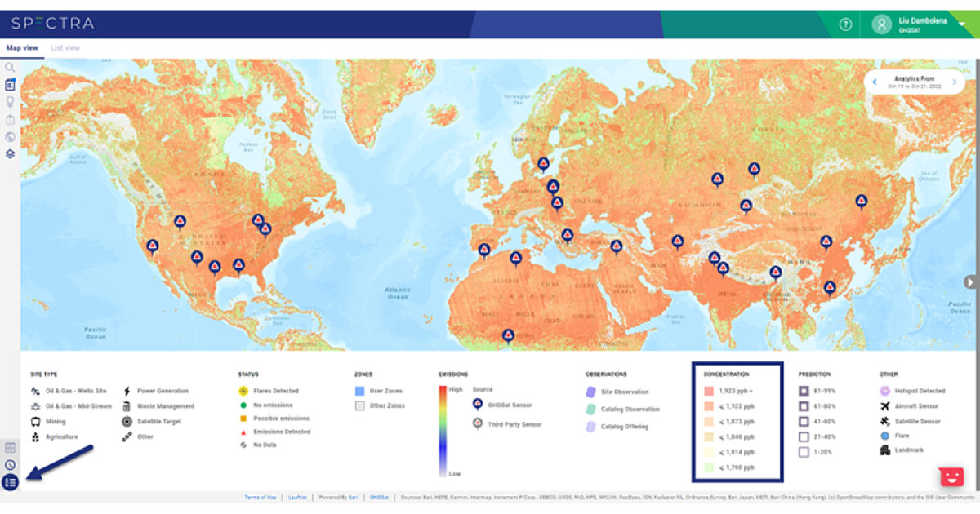Open the Terms of Use link
The image size is (980, 514).
tap(261, 497)
